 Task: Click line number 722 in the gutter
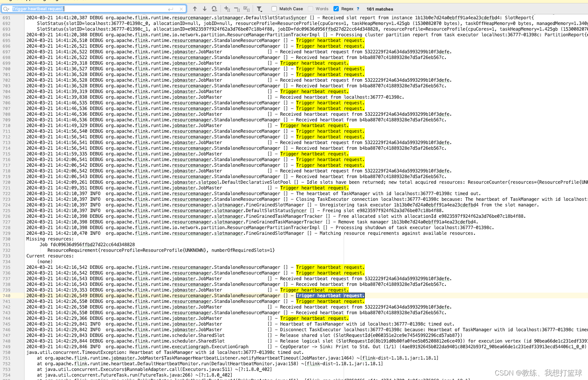tap(6, 194)
